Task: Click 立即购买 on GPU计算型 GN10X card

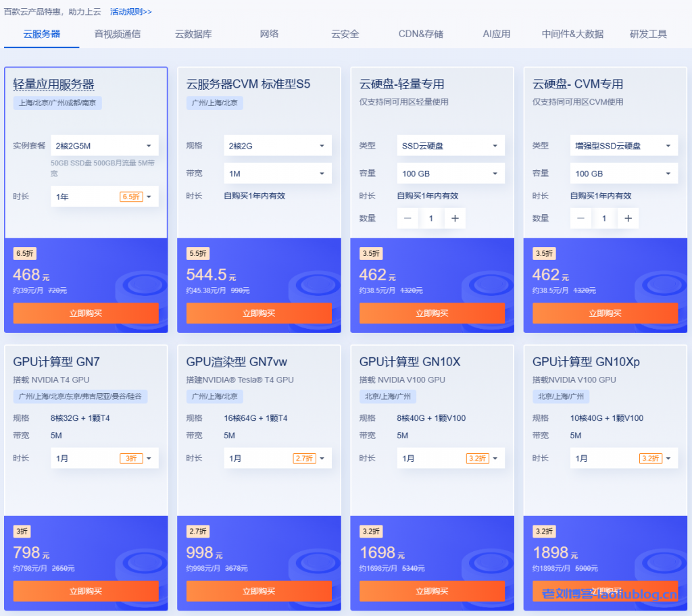Action: tap(432, 591)
